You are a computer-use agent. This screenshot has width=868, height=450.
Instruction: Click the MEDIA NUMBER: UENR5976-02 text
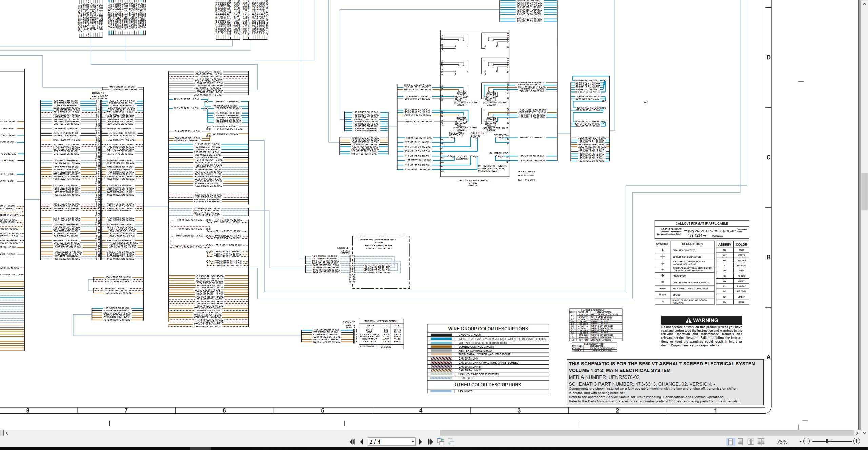point(604,377)
